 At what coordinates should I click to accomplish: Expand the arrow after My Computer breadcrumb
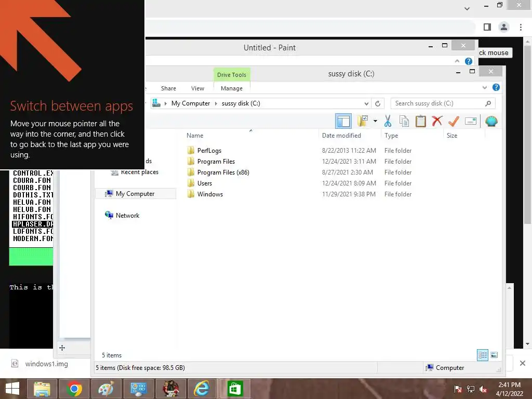[216, 103]
